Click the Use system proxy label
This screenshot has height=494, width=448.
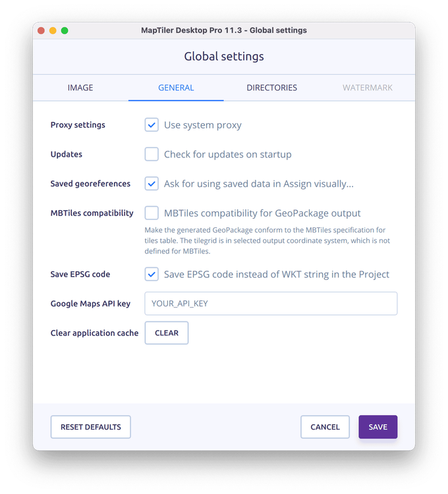point(202,125)
